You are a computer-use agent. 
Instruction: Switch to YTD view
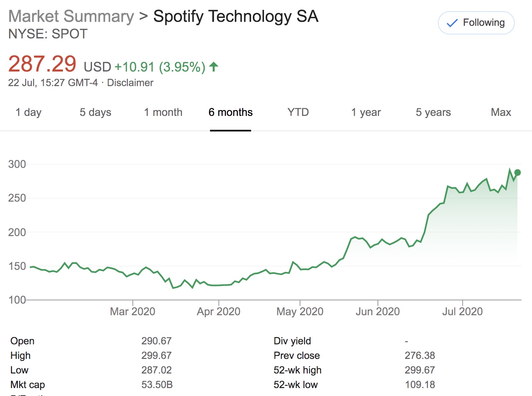click(298, 112)
